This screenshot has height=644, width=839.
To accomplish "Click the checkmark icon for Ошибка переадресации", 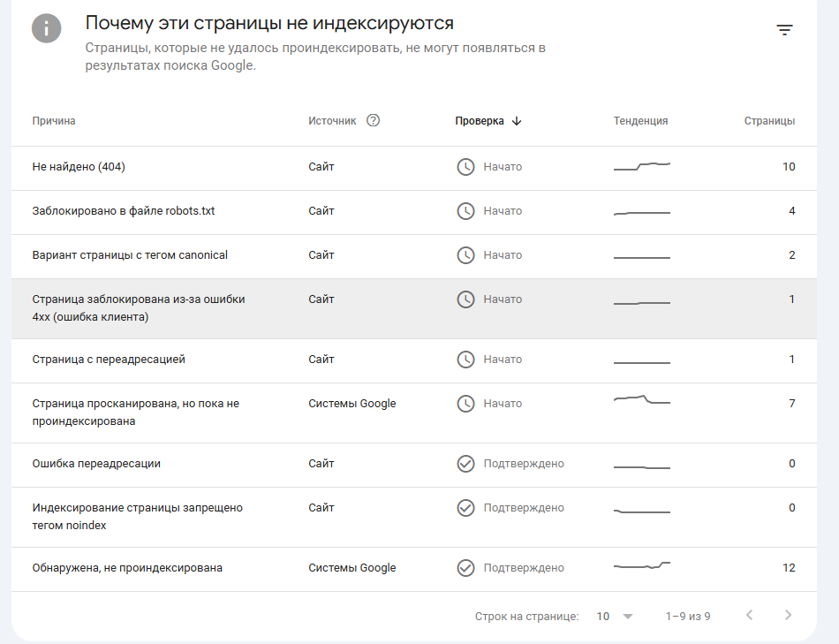I will coord(465,464).
